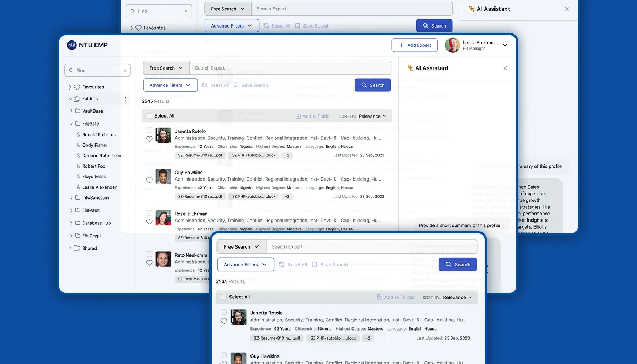Favourite Reto Neukomm with the heart icon
This screenshot has height=364, width=637.
(150, 263)
